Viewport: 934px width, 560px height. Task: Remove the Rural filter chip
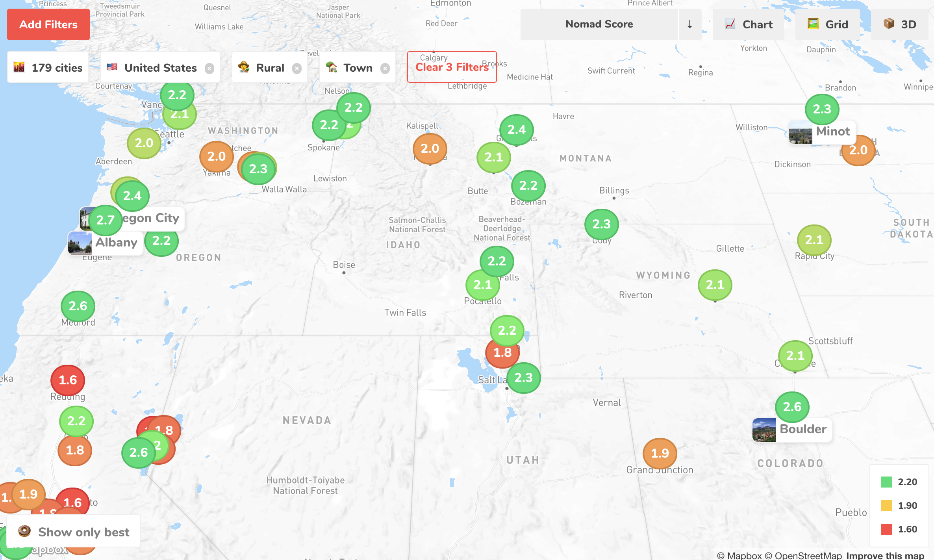coord(297,69)
